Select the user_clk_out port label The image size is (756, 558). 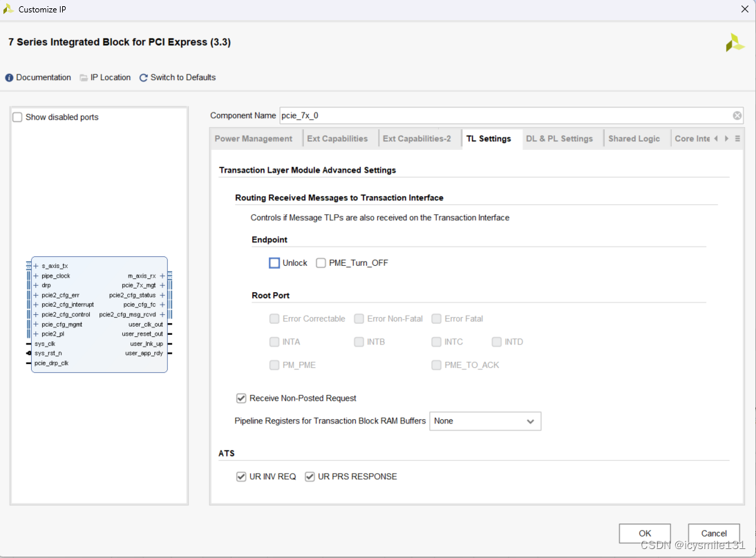pos(146,325)
